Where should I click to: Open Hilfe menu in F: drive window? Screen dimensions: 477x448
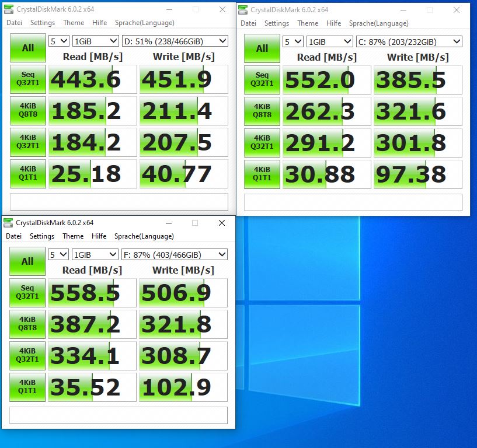pyautogui.click(x=99, y=236)
